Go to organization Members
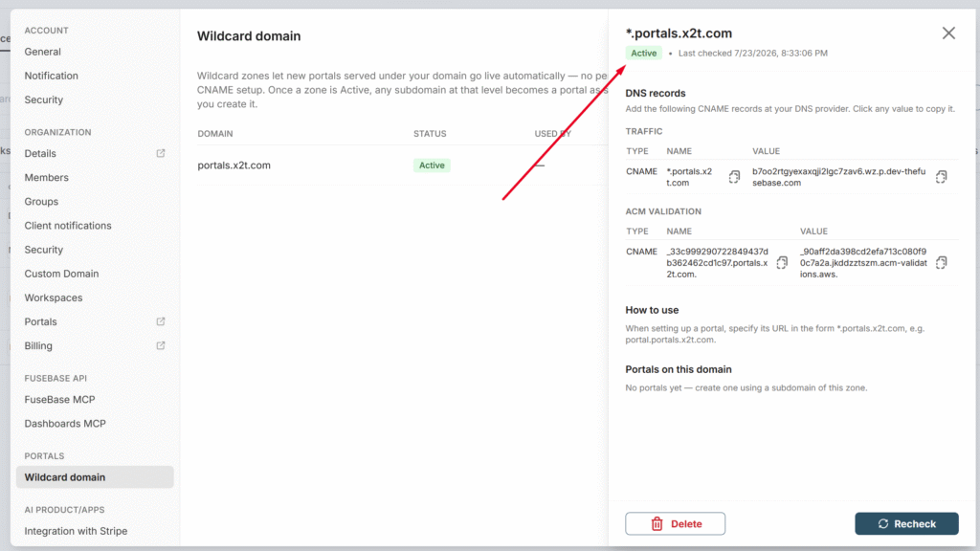The image size is (980, 551). (46, 177)
